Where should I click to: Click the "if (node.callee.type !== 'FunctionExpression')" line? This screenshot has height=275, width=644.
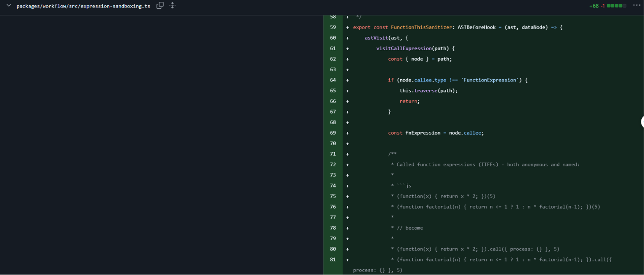(x=458, y=80)
